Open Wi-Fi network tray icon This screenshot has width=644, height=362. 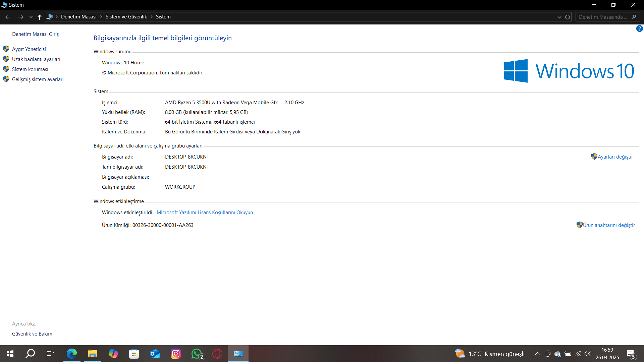(x=578, y=354)
